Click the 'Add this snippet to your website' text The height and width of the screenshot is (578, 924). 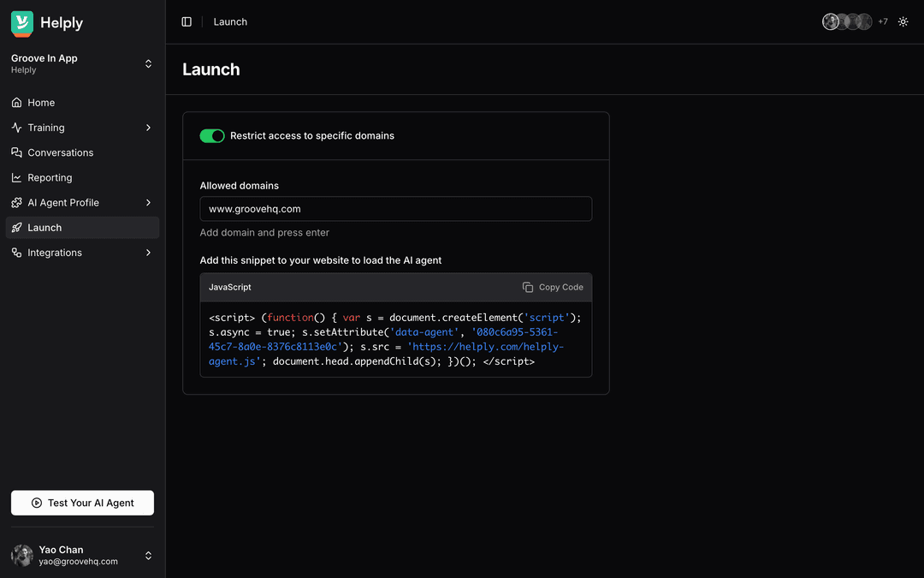[x=321, y=260]
